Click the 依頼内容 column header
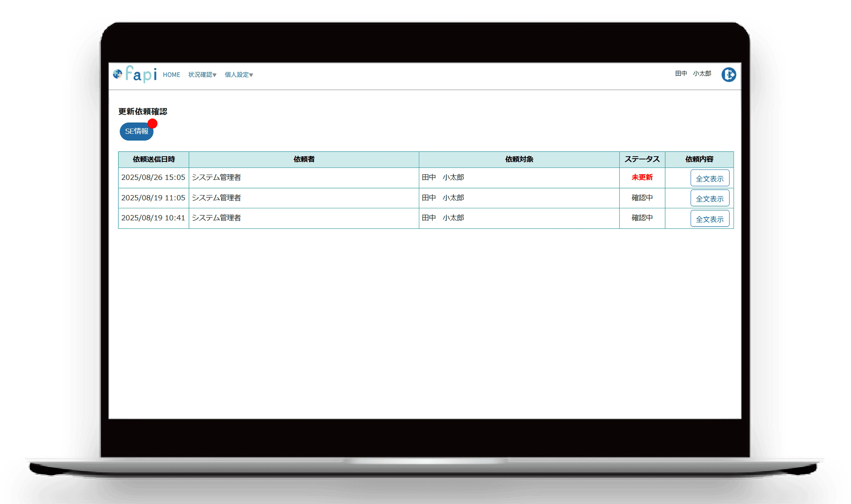The width and height of the screenshot is (851, 504). (x=699, y=159)
